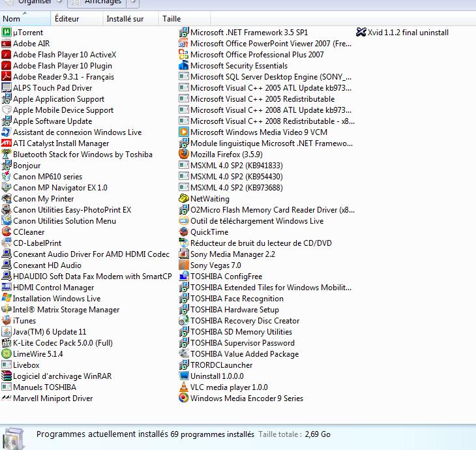
Task: Click the Java(TM) 6 Update 11 icon
Action: [7, 331]
